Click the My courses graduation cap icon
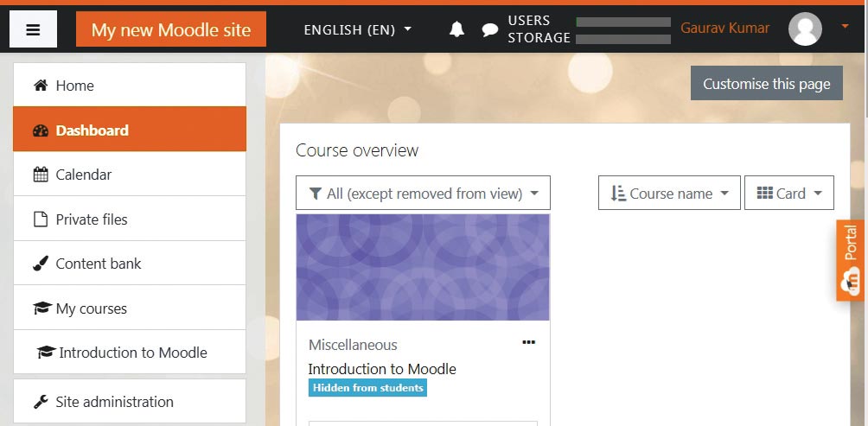Viewport: 868px width, 426px height. [x=42, y=308]
